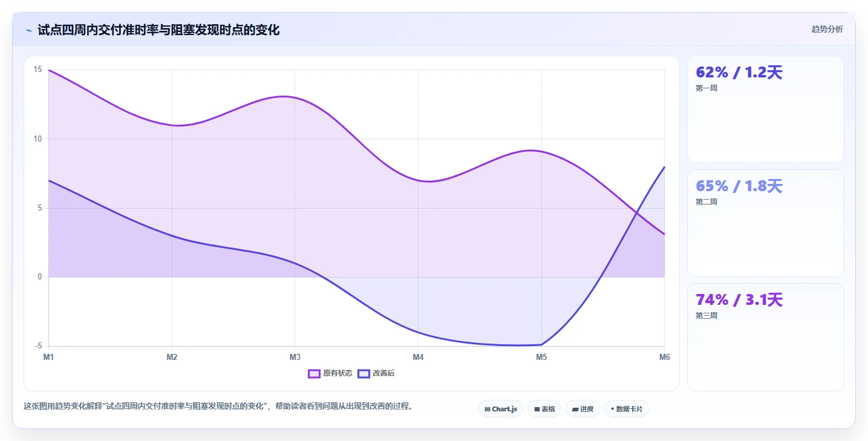Click the 原有状态 legend label

pos(338,373)
